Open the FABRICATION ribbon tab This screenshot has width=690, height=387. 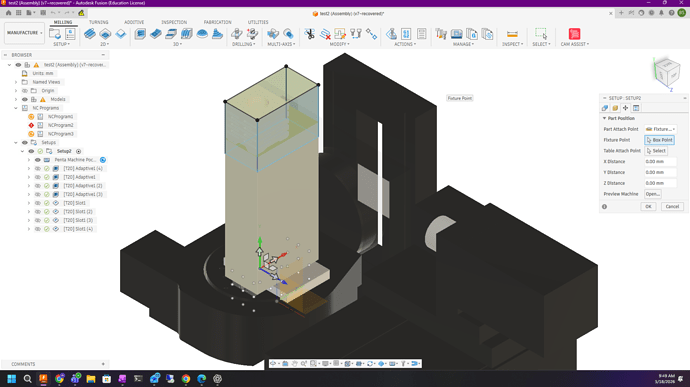click(217, 22)
